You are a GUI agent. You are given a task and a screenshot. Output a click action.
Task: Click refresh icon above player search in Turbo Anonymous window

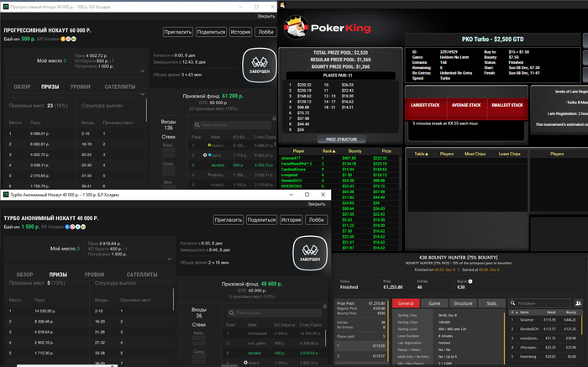point(325,307)
